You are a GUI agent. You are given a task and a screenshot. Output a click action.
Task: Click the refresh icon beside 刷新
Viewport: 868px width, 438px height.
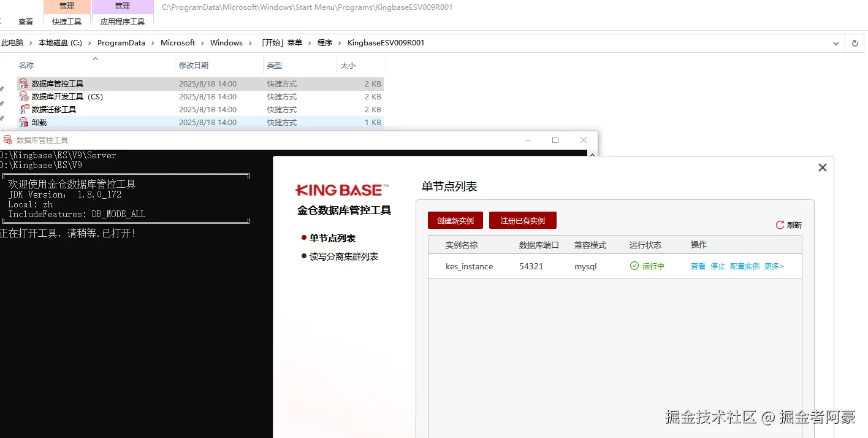pos(780,225)
